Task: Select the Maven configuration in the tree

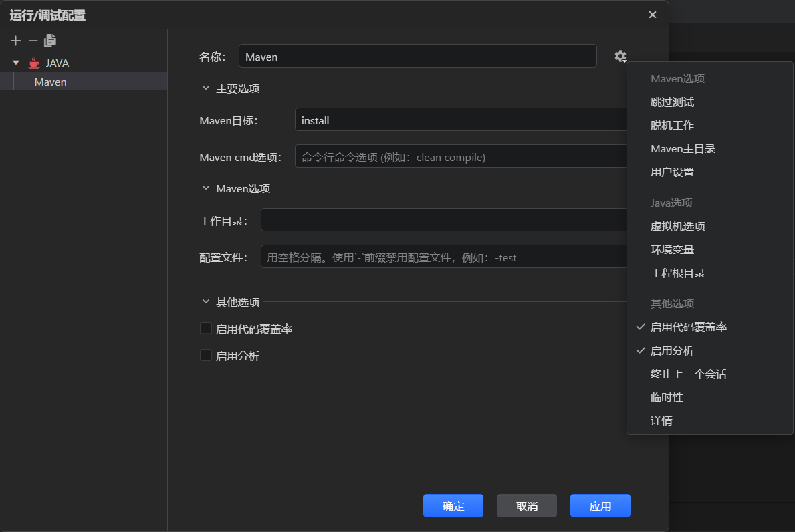Action: pos(84,82)
